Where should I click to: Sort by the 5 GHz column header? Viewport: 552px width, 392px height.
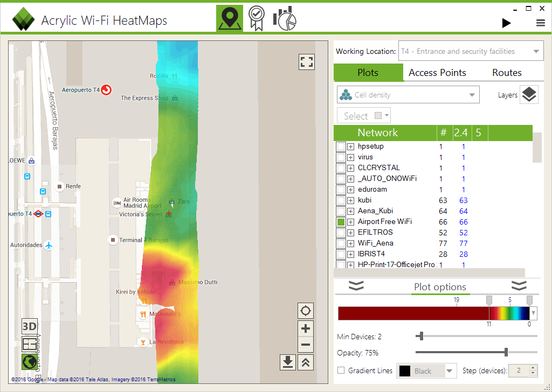[479, 132]
